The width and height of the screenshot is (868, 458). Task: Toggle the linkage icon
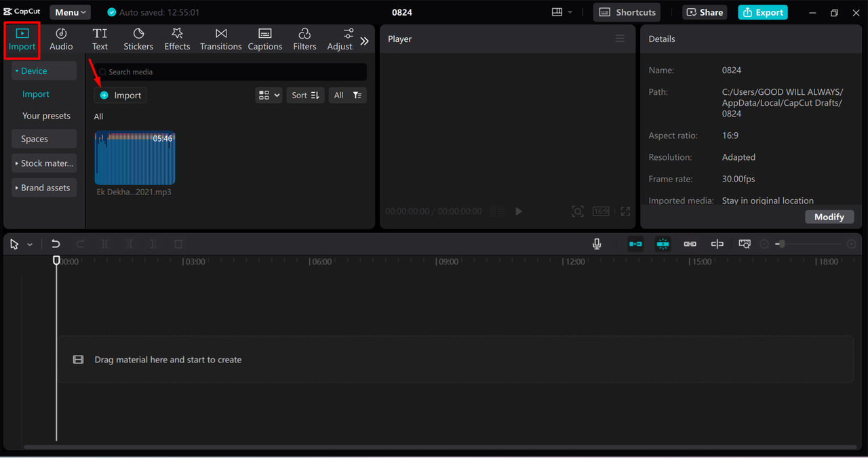(x=690, y=244)
